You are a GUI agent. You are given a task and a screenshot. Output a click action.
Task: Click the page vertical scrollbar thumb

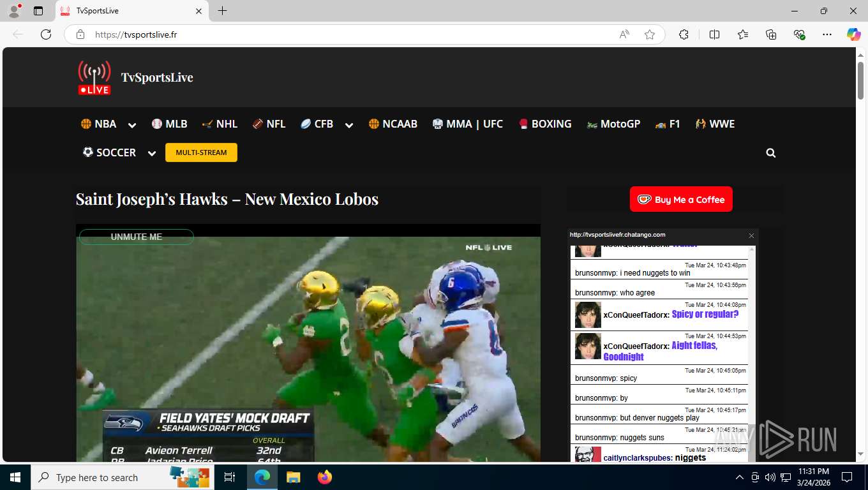click(860, 80)
